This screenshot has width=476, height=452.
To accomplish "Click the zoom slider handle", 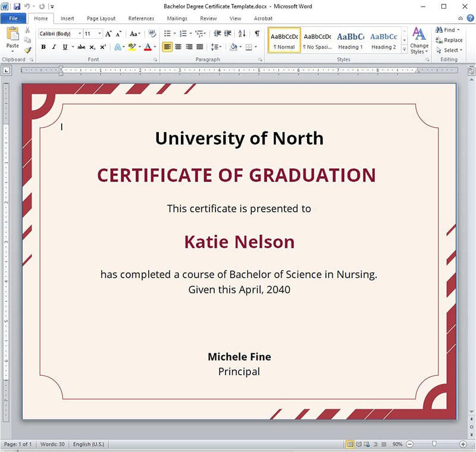I will pos(435,444).
